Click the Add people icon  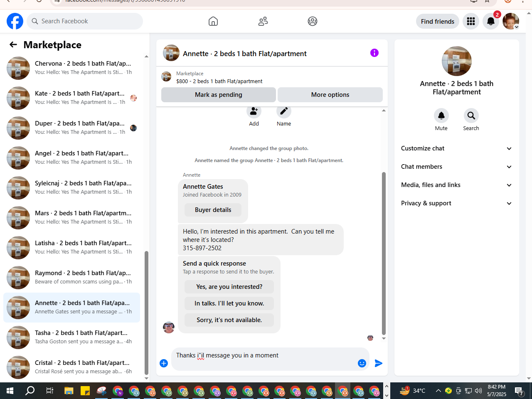pyautogui.click(x=254, y=111)
